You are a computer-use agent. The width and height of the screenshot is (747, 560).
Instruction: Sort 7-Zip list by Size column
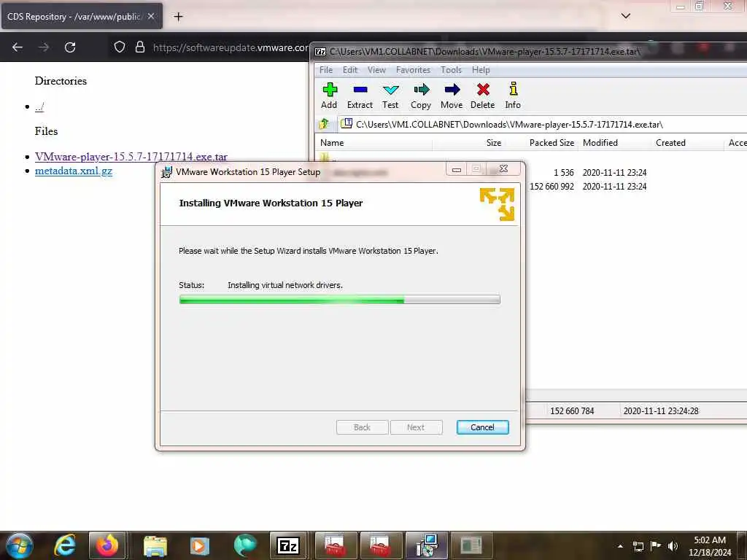468,143
